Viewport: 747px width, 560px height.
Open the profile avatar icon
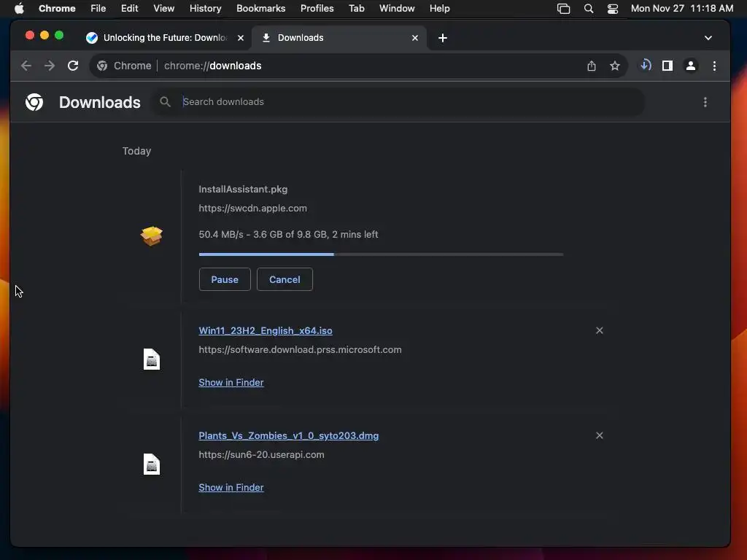[691, 66]
